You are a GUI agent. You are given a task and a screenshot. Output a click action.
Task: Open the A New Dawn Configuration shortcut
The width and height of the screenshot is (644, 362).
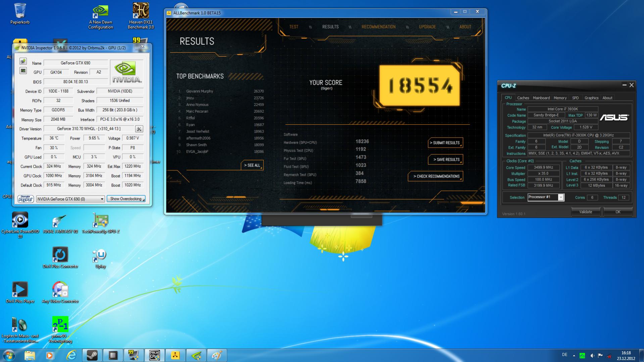pos(100,17)
